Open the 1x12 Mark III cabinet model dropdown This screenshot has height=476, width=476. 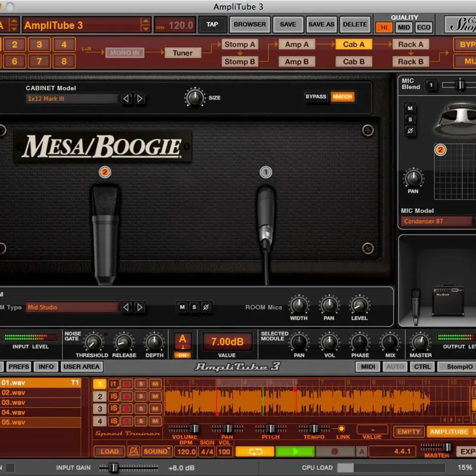72,99
